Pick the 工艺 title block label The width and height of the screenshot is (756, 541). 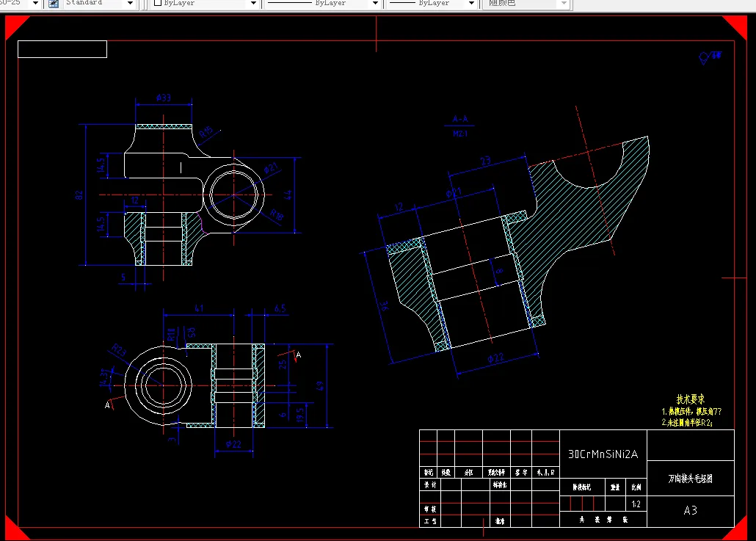click(430, 522)
